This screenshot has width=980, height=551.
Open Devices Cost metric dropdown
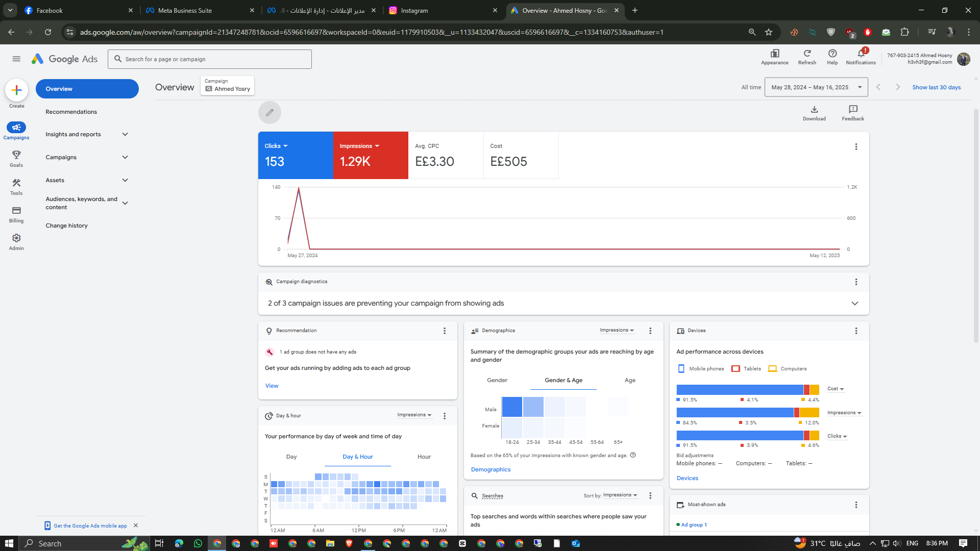click(x=836, y=389)
